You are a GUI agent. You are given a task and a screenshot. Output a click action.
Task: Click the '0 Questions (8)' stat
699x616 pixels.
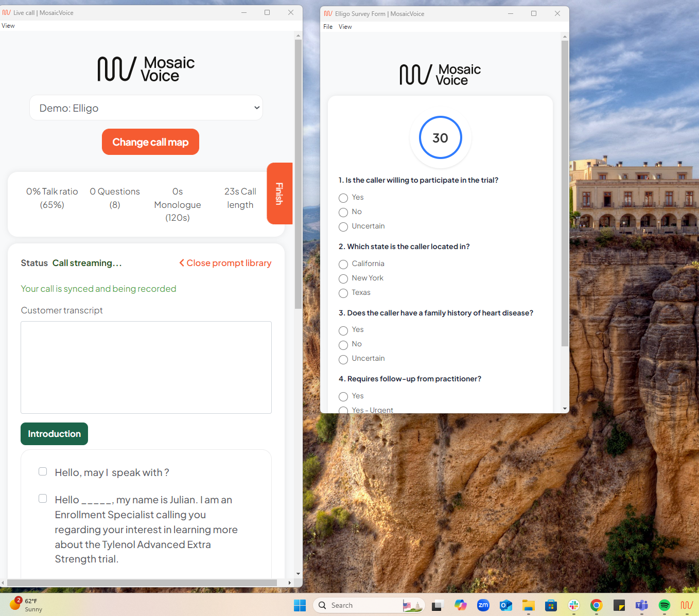coord(115,198)
